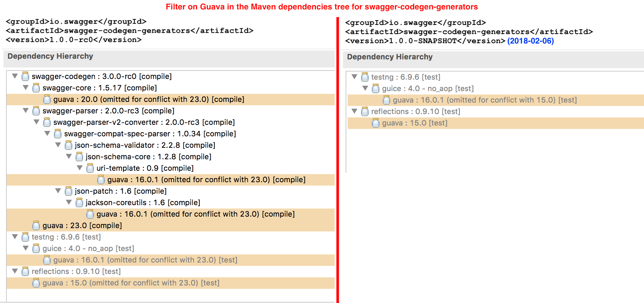The image size is (644, 303).
Task: Collapse guice node in right tree
Action: coord(365,88)
